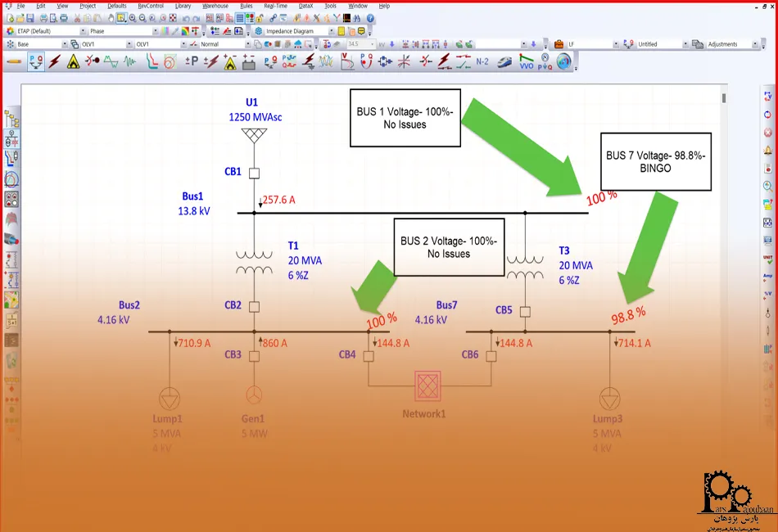
Task: Open the Library menu
Action: coord(183,6)
